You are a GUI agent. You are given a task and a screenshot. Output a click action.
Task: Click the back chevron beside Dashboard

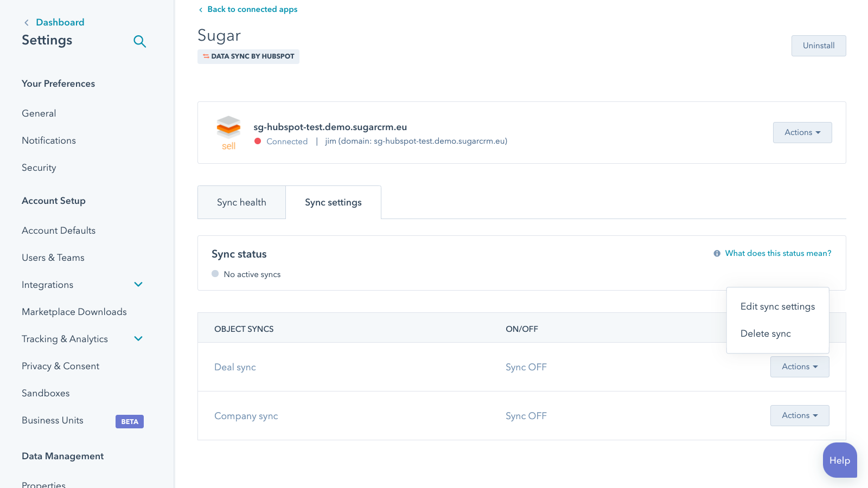click(26, 22)
